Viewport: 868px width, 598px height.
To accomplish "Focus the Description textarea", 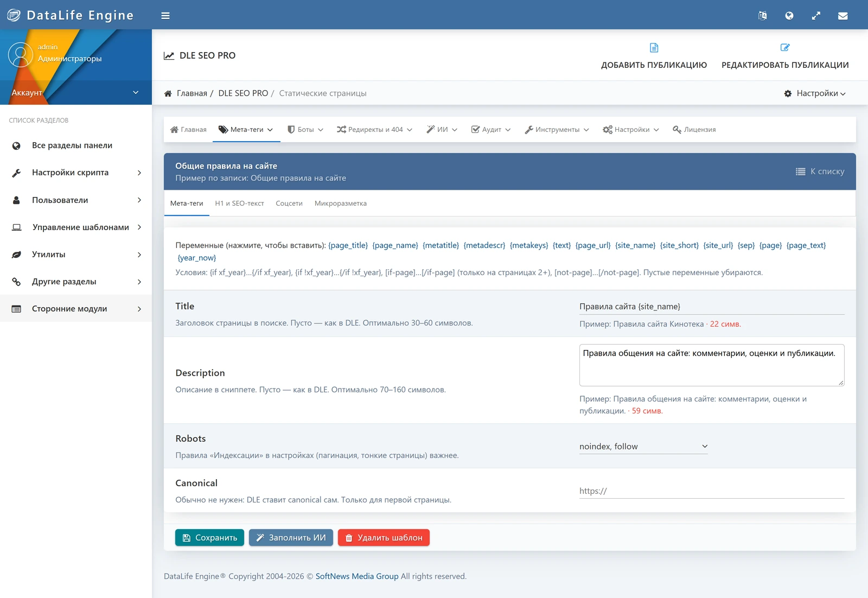I will coord(712,365).
